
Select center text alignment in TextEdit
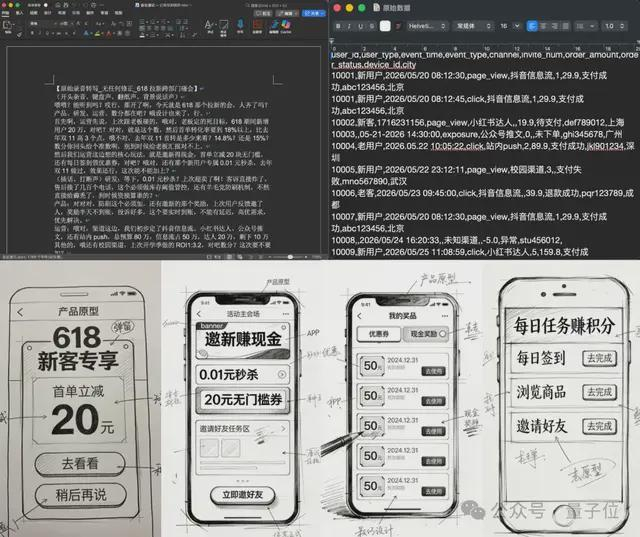(543, 26)
